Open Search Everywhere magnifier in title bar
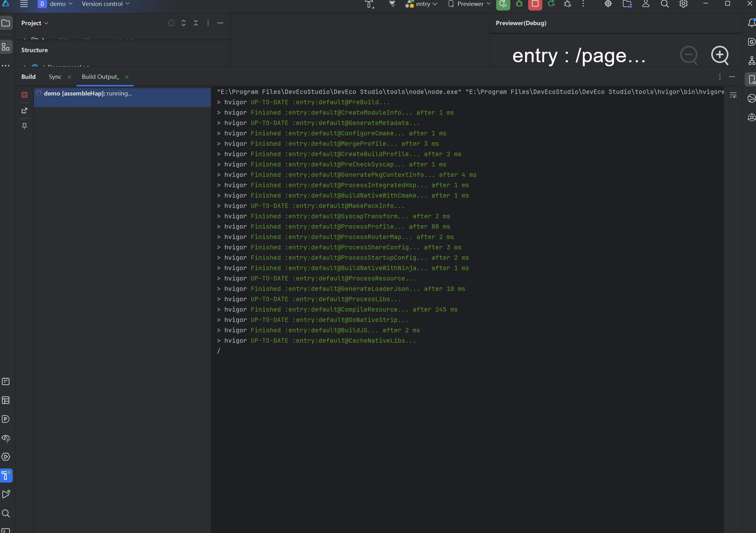Screen dimensions: 756x533 [x=664, y=4]
